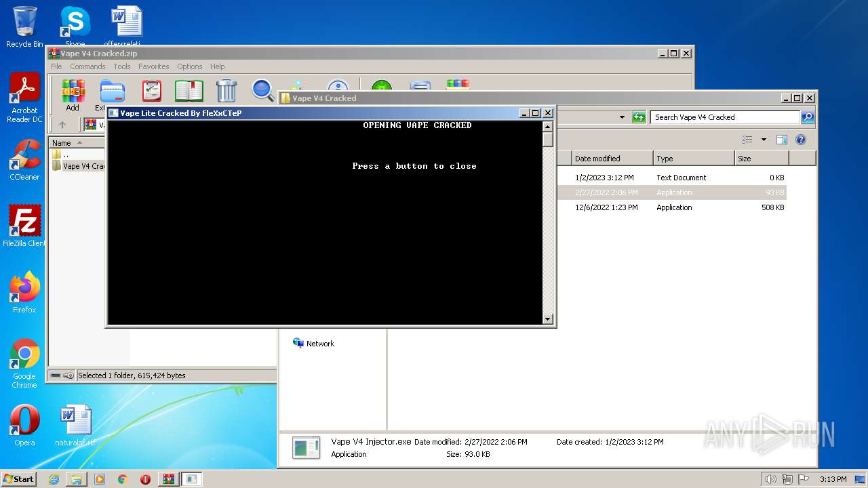This screenshot has width=868, height=488.
Task: Click Vape V4 Injector.exe details pane thumbnail
Action: 306,448
